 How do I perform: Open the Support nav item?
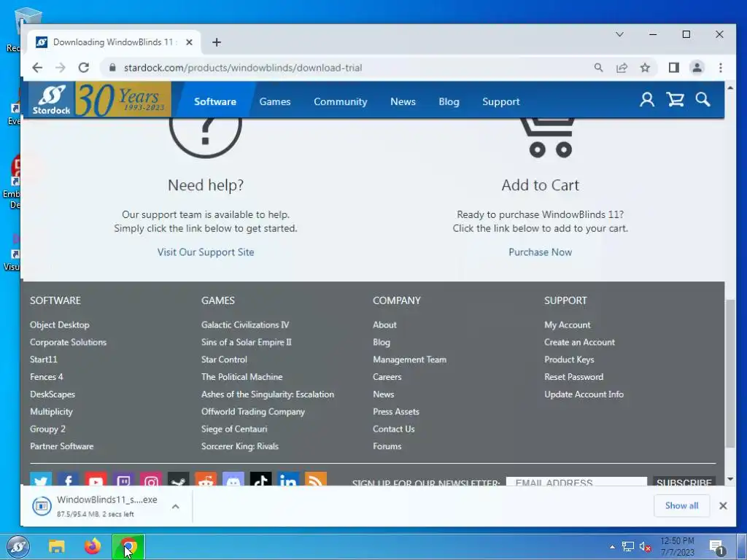pos(500,101)
